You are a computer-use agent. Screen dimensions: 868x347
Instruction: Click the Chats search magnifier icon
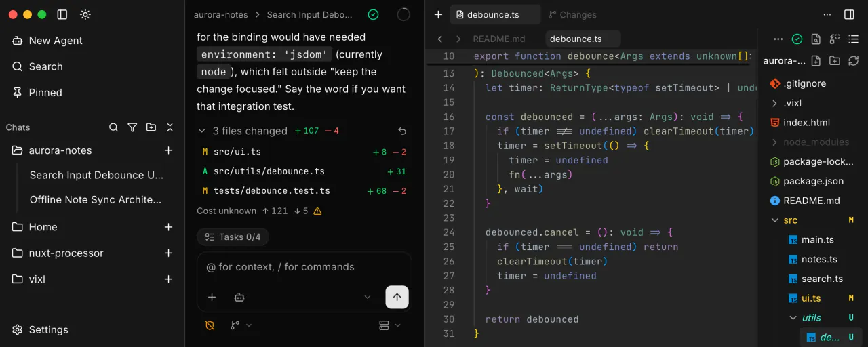[x=114, y=127]
